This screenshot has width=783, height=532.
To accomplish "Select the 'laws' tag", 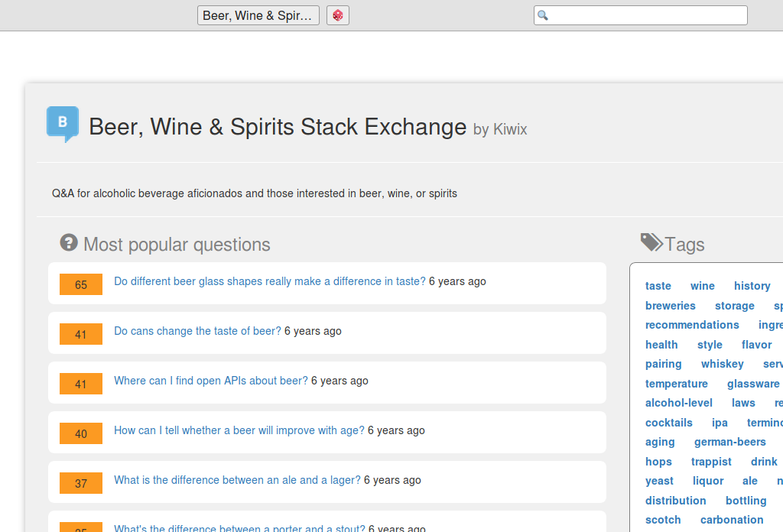I will pyautogui.click(x=743, y=403).
